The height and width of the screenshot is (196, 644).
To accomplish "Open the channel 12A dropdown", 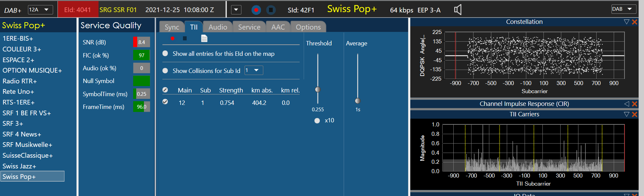I will coord(40,10).
